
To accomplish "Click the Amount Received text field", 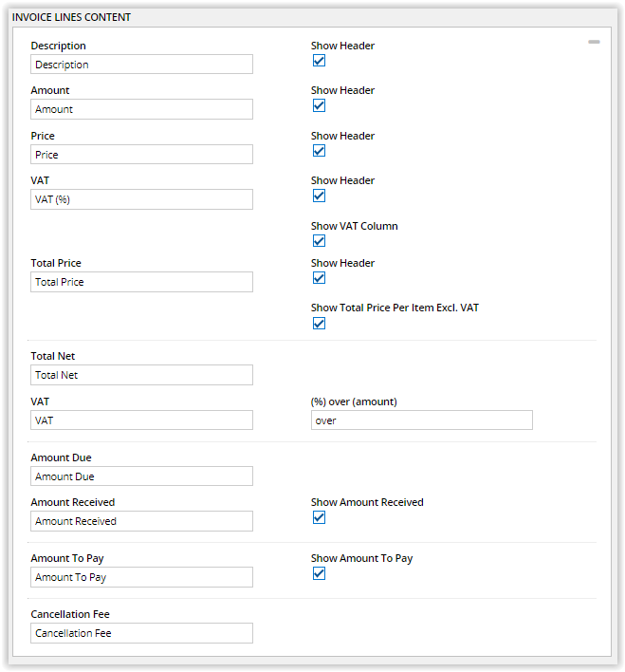I will 141,521.
